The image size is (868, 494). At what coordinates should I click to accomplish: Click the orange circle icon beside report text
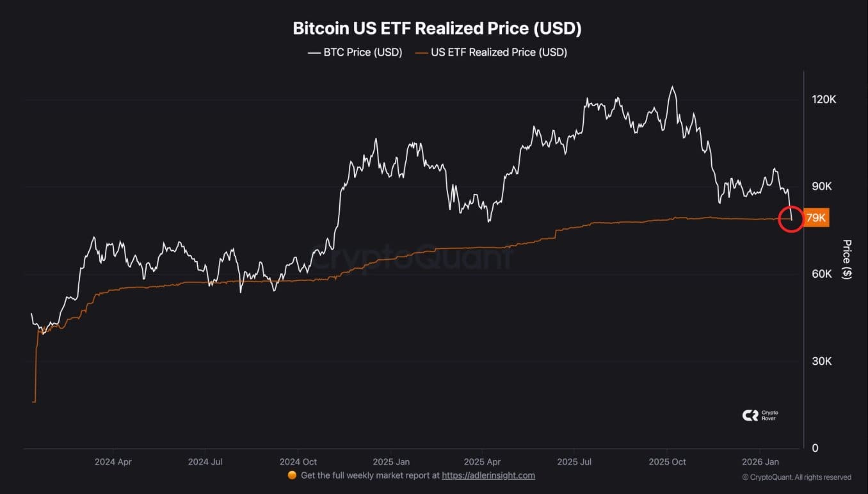pos(292,475)
